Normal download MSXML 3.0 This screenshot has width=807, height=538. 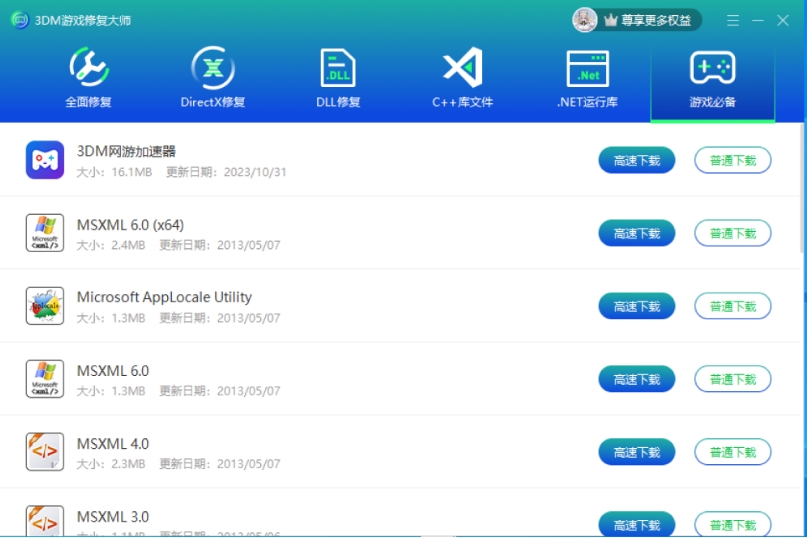pos(733,524)
